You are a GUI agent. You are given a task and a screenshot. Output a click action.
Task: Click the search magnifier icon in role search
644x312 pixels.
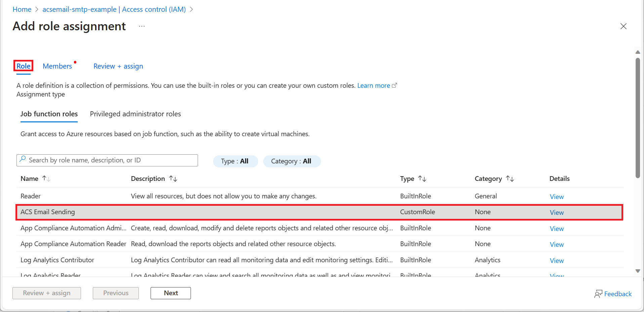click(23, 159)
